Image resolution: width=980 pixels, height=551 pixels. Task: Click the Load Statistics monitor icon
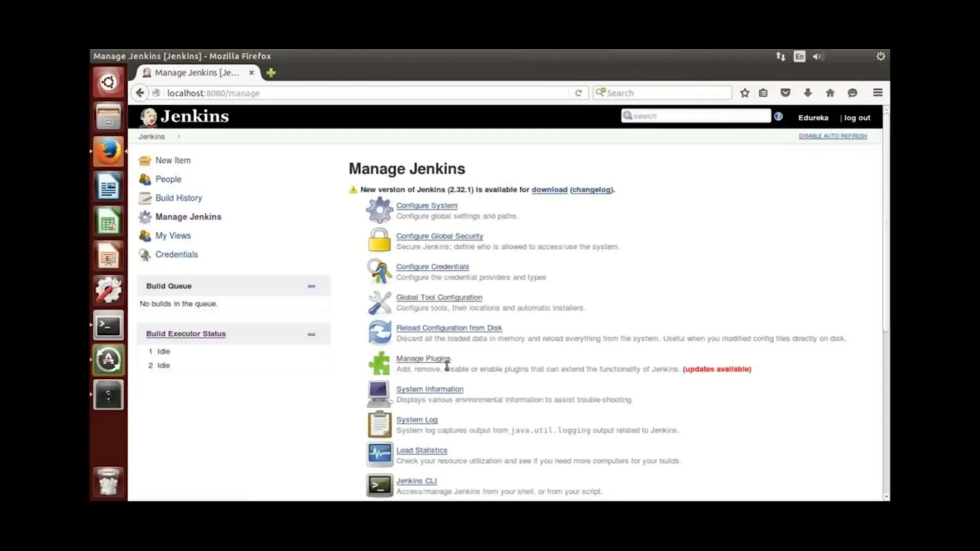379,454
